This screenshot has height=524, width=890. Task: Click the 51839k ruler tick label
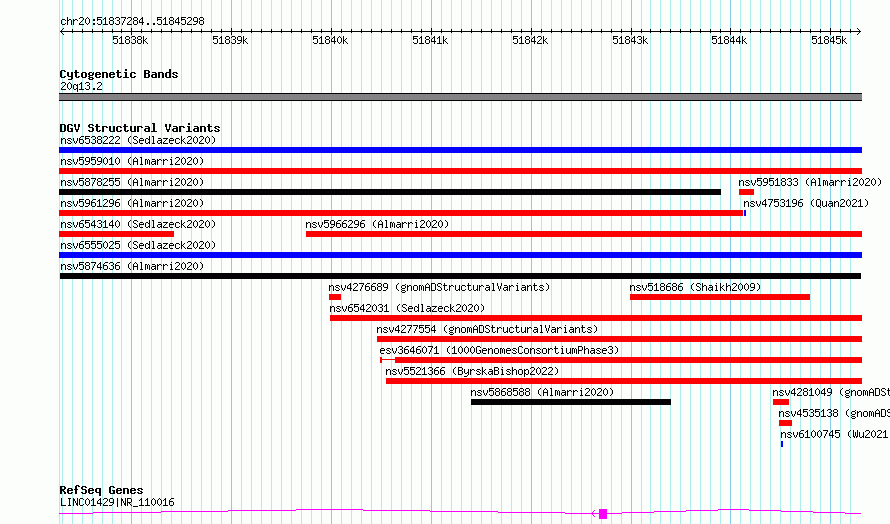coord(230,40)
